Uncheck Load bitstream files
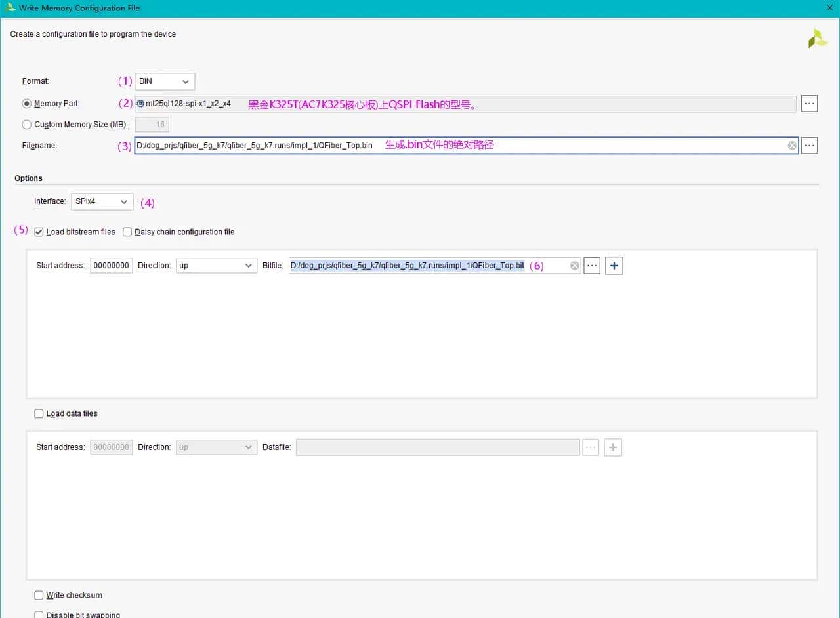The image size is (840, 618). (x=39, y=232)
